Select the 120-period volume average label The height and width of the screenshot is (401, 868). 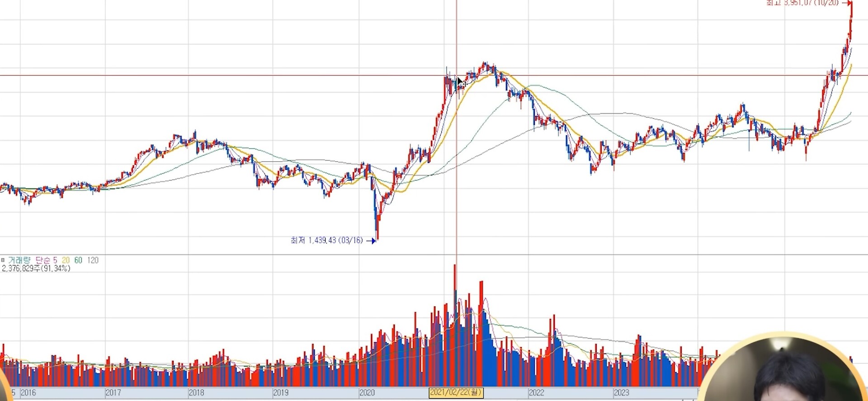pyautogui.click(x=93, y=260)
